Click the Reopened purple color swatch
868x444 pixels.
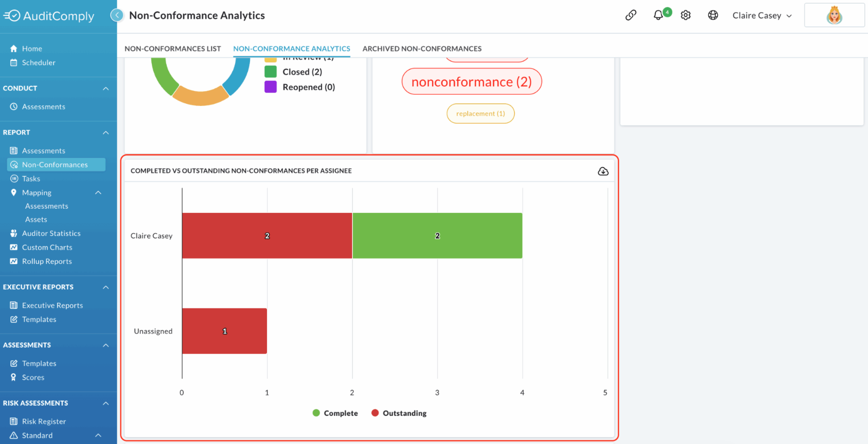pos(271,87)
